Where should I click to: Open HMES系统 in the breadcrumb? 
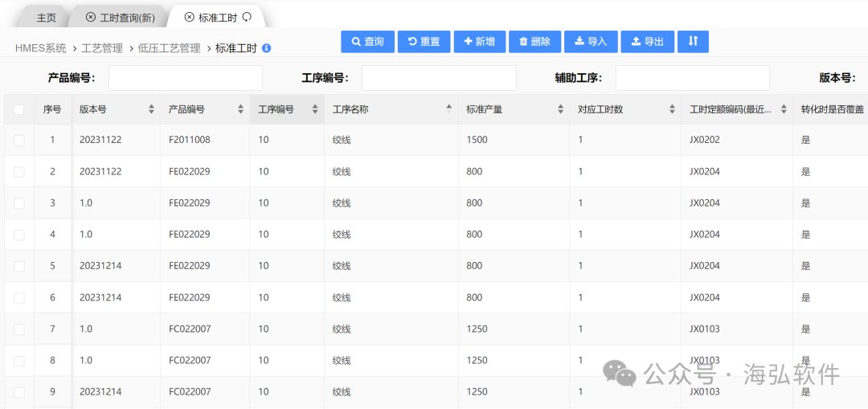(40, 48)
